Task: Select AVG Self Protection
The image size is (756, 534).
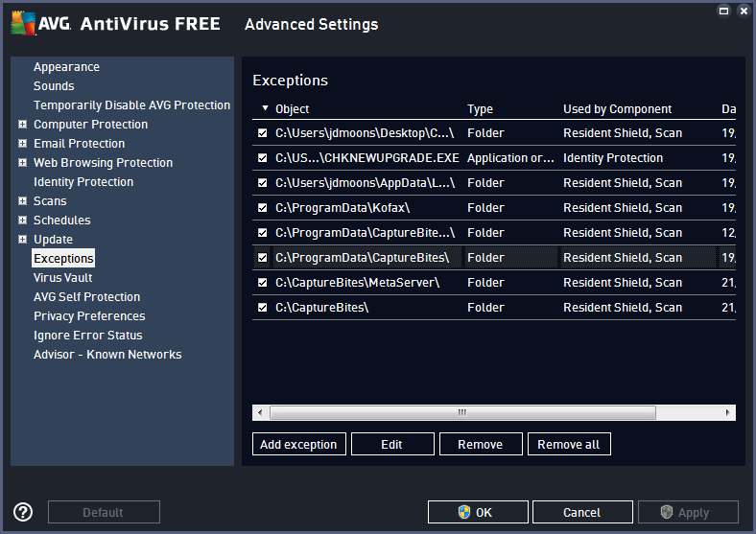Action: coord(86,297)
